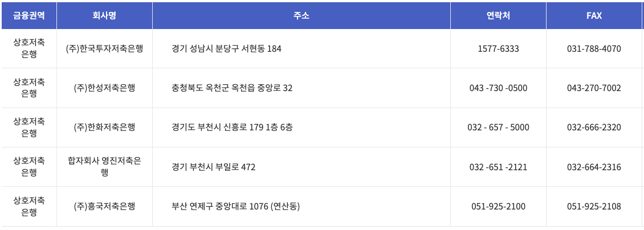Click address 경기 성남시 분당구 서현동 184
Screen dimensions: 644x230
pos(227,49)
